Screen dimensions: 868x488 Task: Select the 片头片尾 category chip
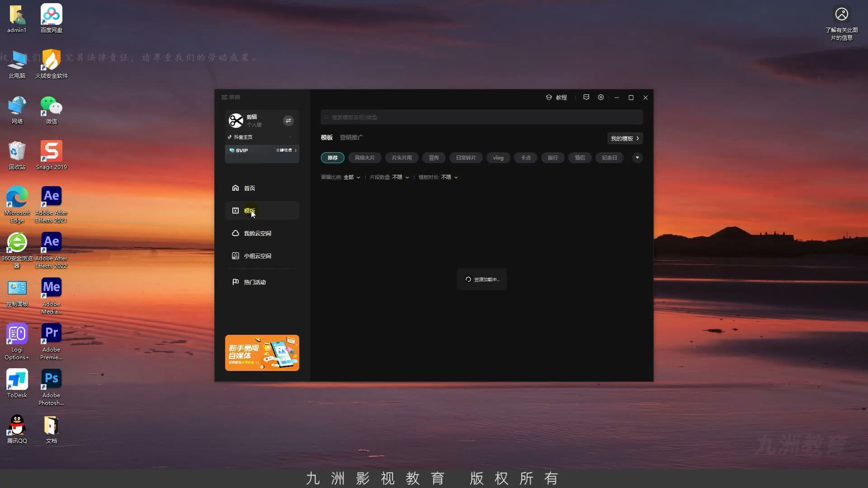tap(402, 158)
